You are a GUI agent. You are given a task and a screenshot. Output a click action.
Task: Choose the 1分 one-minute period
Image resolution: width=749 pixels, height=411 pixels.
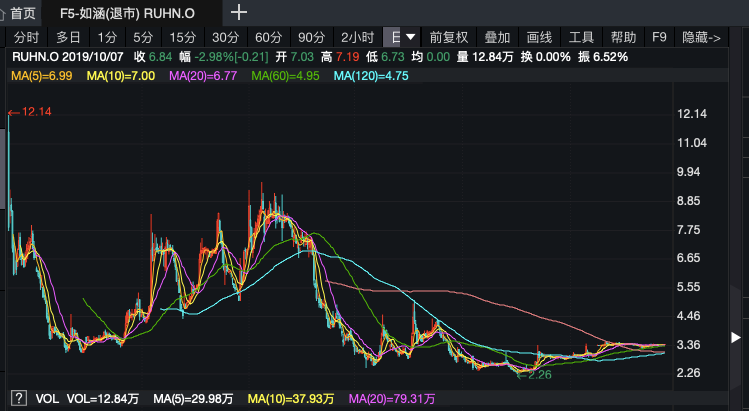(107, 38)
